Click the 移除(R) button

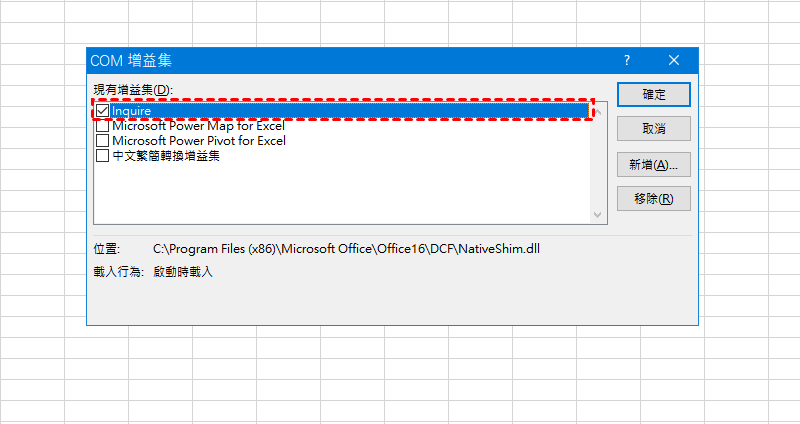654,198
